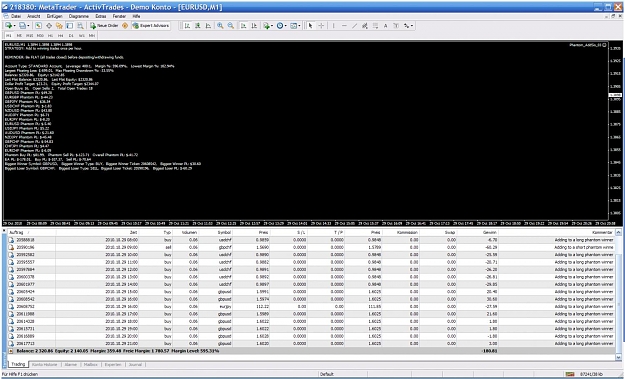This screenshot has height=379, width=625.
Task: Select the trendline drawing tool
Action: 354,26
